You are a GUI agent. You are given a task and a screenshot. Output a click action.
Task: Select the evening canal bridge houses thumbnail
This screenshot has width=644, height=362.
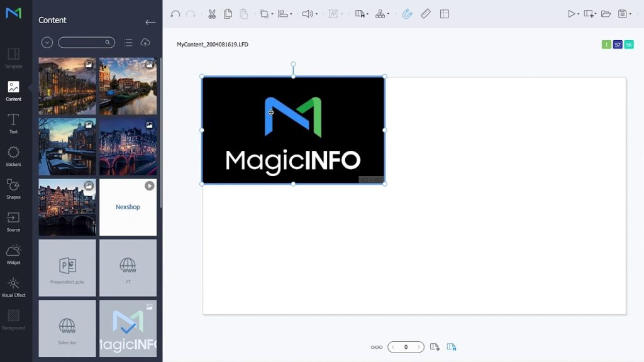pyautogui.click(x=67, y=207)
